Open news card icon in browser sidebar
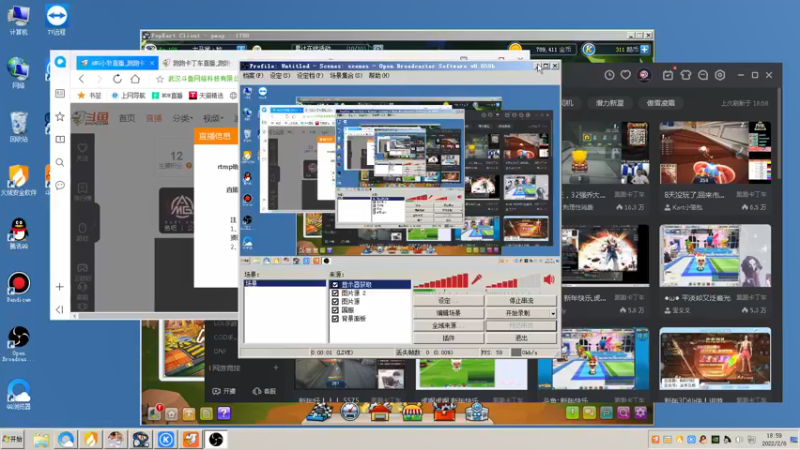The height and width of the screenshot is (450, 800). 60,94
